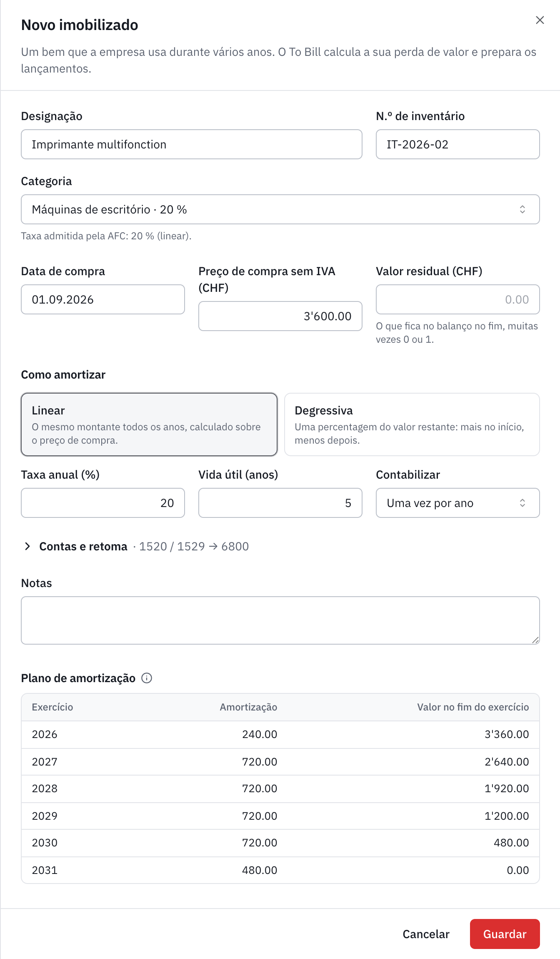Screen dimensions: 560x959
Task: Select the Degressiva amortization option
Action: [412, 424]
